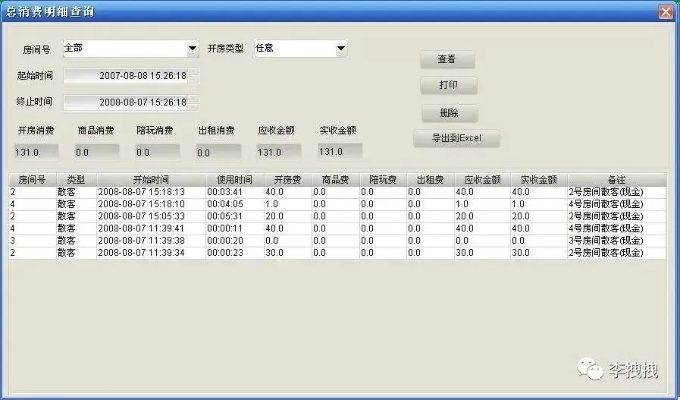680x400 pixels.
Task: Click the 打印 button
Action: pos(448,85)
